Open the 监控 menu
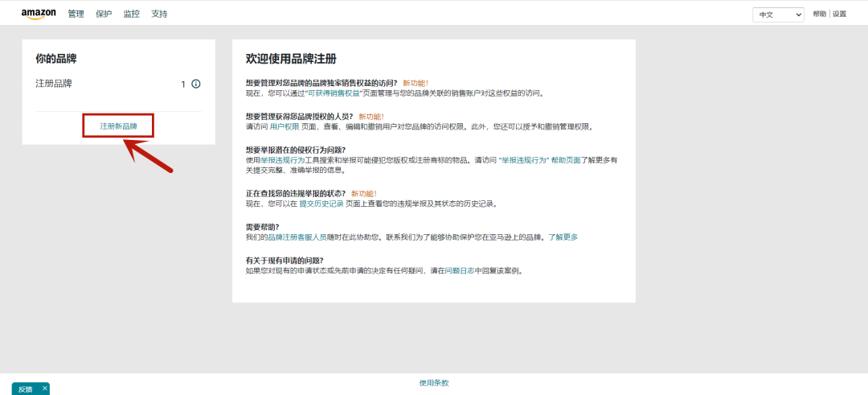Viewport: 868px width, 395px height. pyautogui.click(x=132, y=14)
